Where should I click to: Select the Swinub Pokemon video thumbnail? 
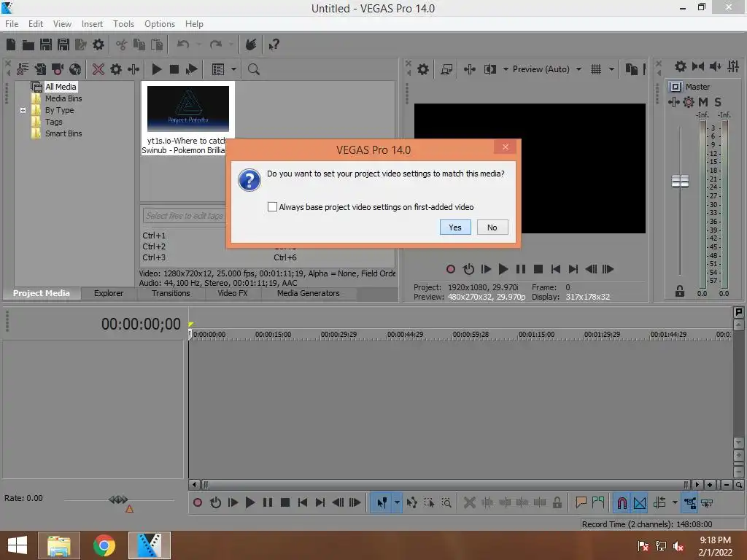tap(188, 109)
